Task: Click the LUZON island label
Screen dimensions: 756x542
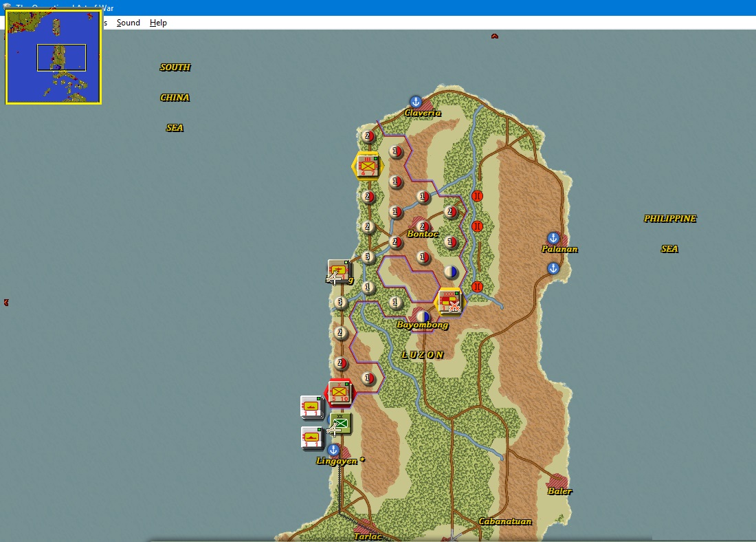Action: (423, 355)
